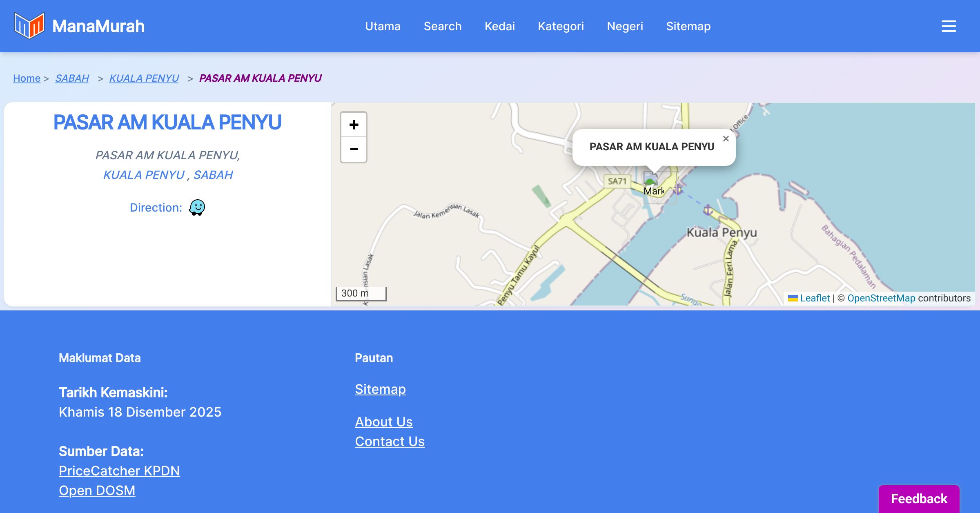Click the Feedback button
Viewport: 980px width, 513px height.
pos(919,498)
